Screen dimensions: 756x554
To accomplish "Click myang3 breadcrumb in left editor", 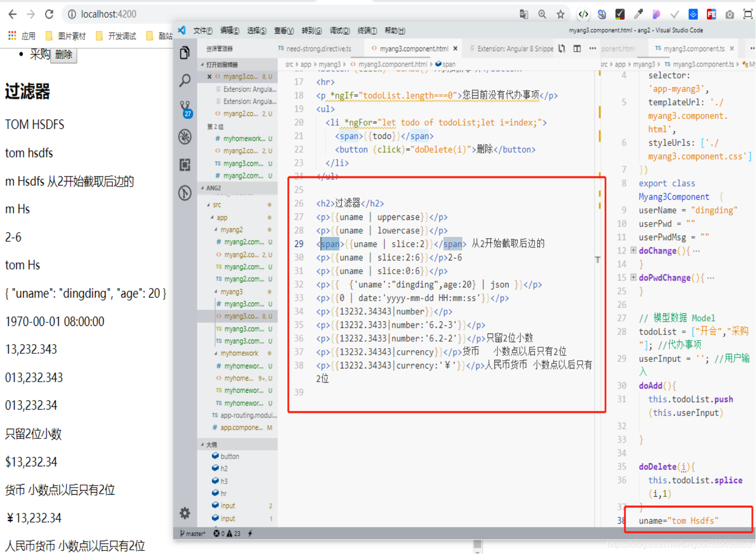I will pos(330,64).
